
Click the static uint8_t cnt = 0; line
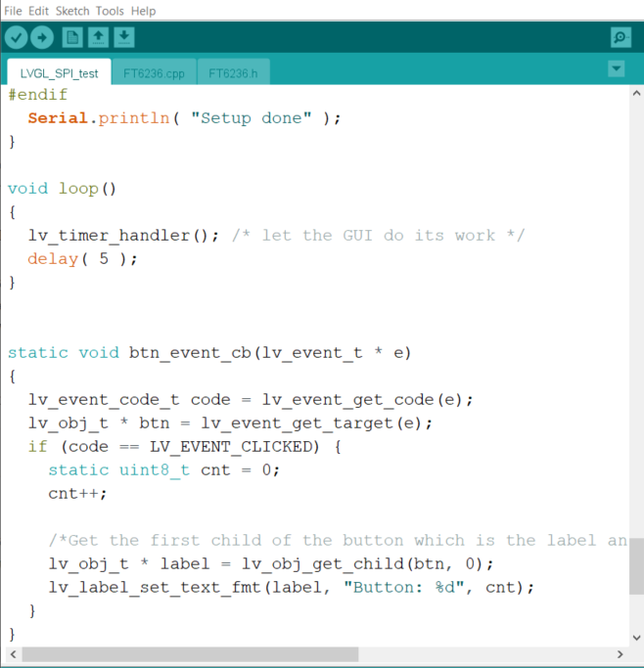tap(164, 469)
